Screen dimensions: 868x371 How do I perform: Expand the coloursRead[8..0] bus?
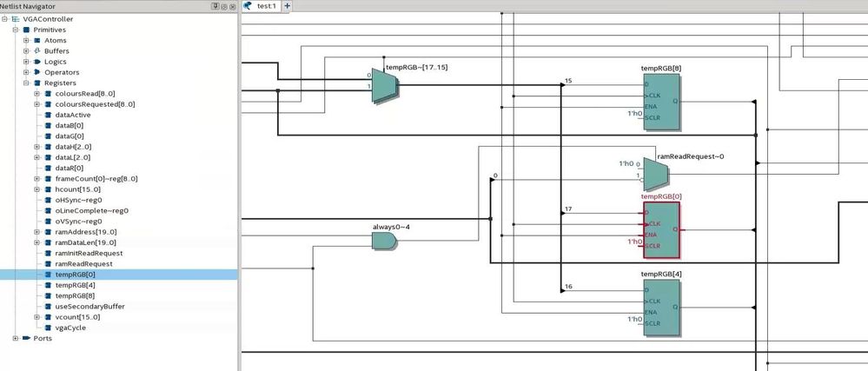coord(37,94)
